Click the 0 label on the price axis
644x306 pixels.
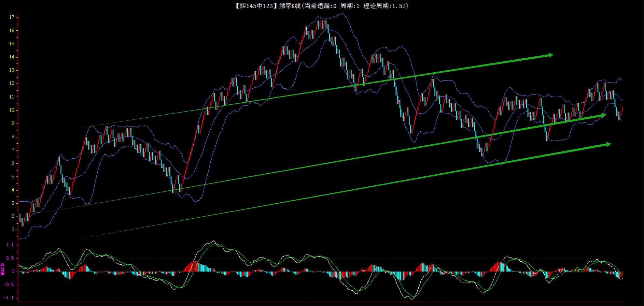pos(13,230)
